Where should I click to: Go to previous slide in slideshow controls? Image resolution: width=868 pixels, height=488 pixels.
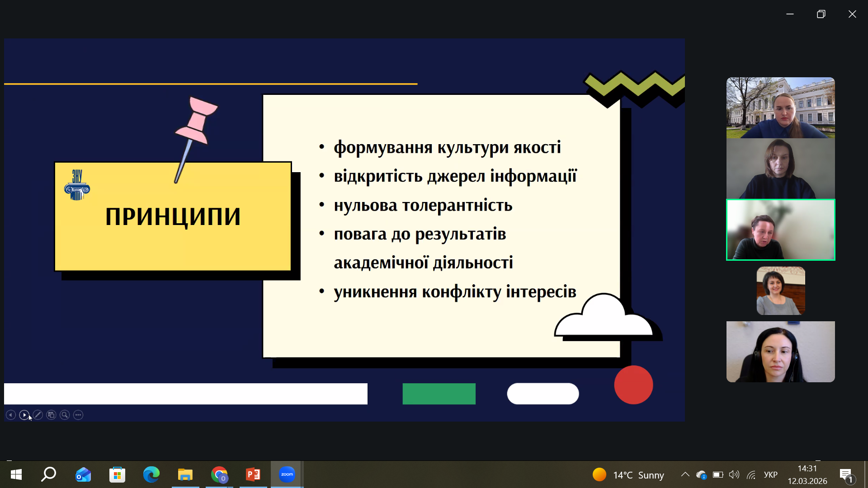click(x=11, y=415)
